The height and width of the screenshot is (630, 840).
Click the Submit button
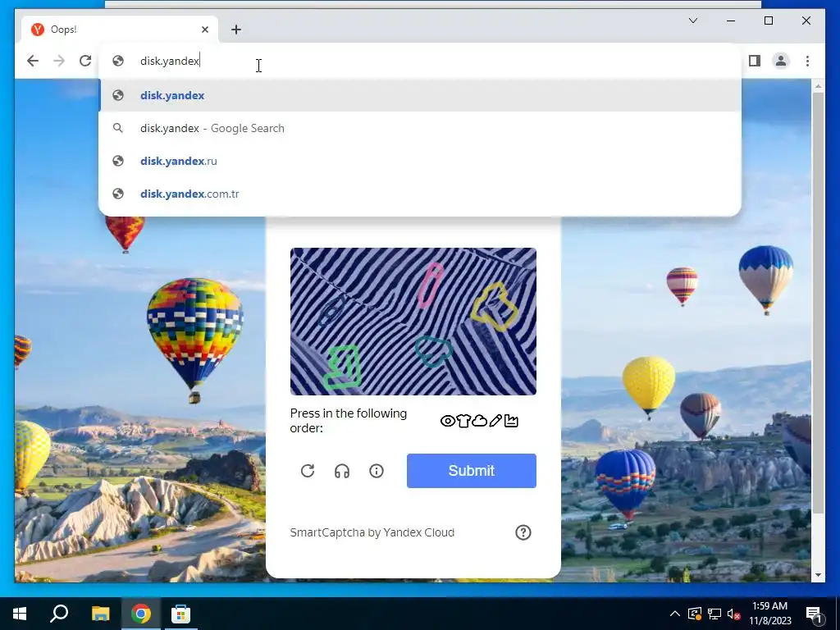click(472, 471)
